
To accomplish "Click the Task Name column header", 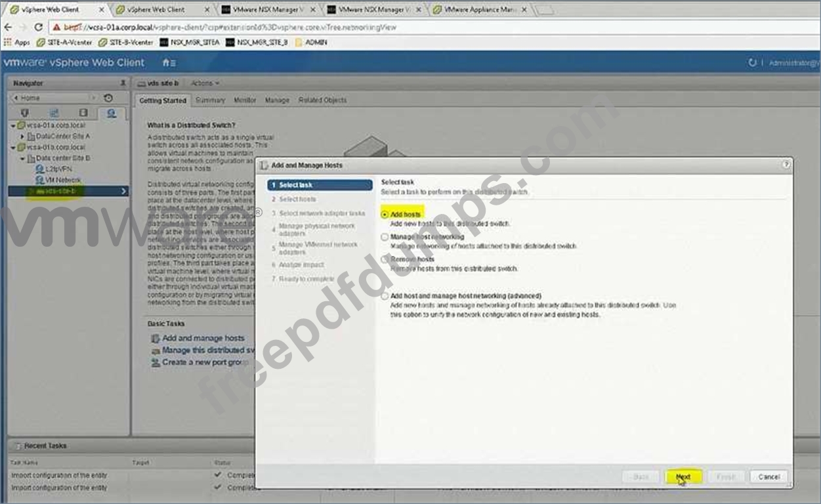I will click(x=23, y=463).
